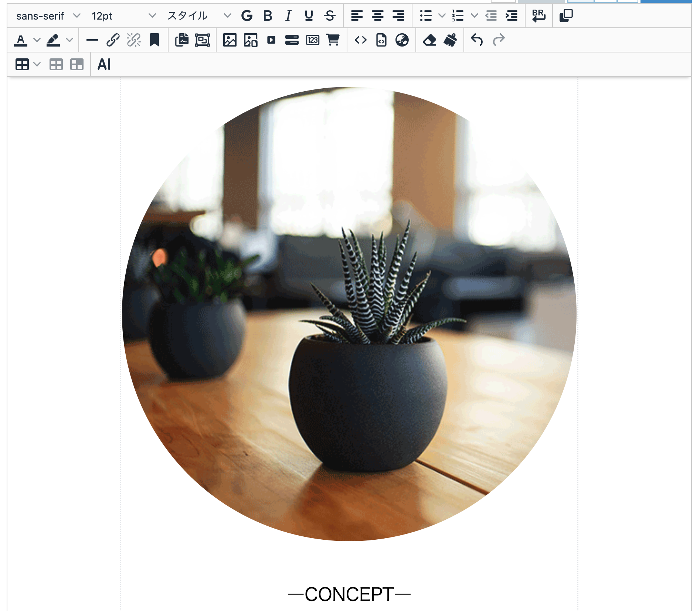
Task: Open text color picker arrow
Action: 37,40
